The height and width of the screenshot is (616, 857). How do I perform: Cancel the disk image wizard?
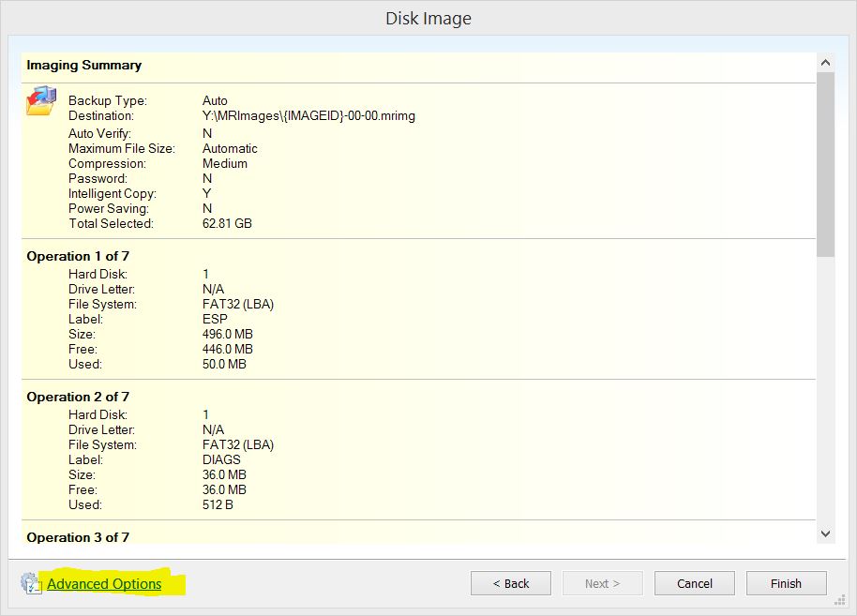click(x=695, y=583)
